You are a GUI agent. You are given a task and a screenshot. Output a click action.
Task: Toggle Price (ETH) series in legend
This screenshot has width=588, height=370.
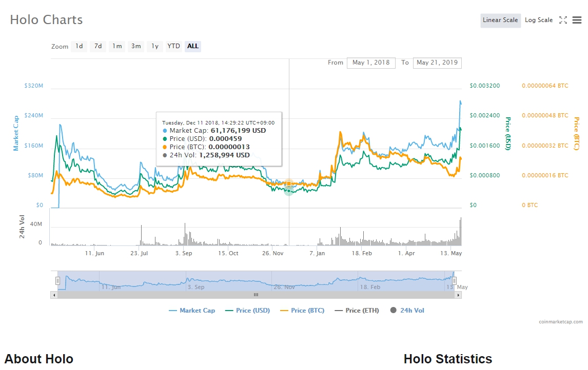(357, 311)
